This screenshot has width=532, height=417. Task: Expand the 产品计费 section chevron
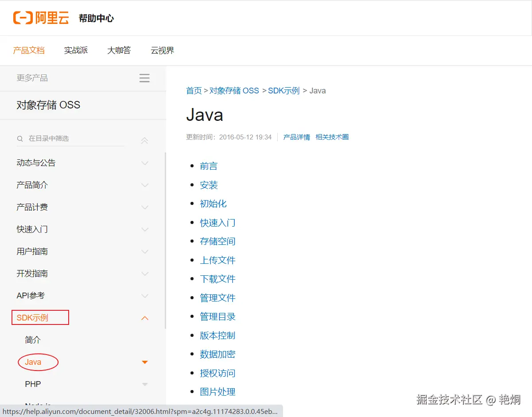(x=144, y=207)
